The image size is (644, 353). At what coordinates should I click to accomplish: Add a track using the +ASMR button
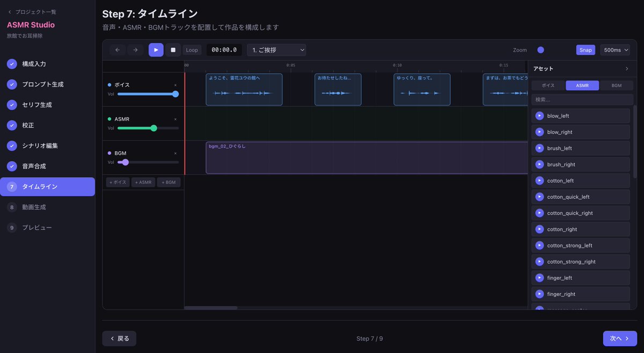coord(143,182)
